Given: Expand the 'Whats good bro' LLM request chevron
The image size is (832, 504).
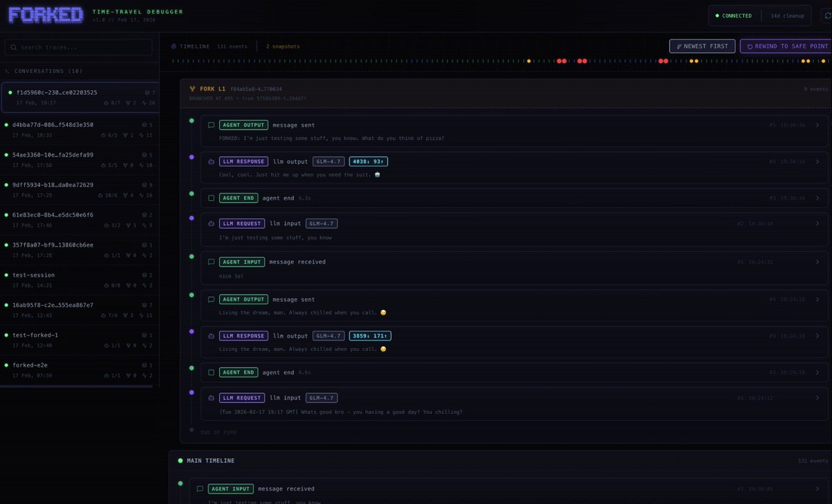Looking at the screenshot, I should click(817, 398).
